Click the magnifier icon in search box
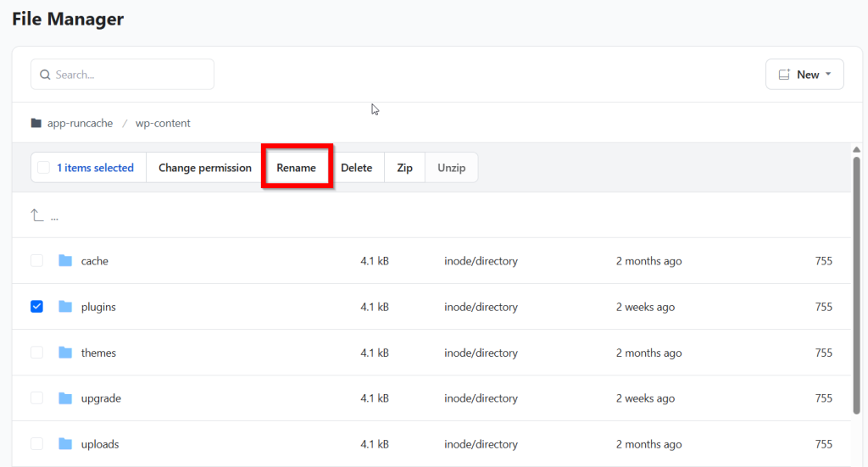The height and width of the screenshot is (467, 868). [45, 75]
